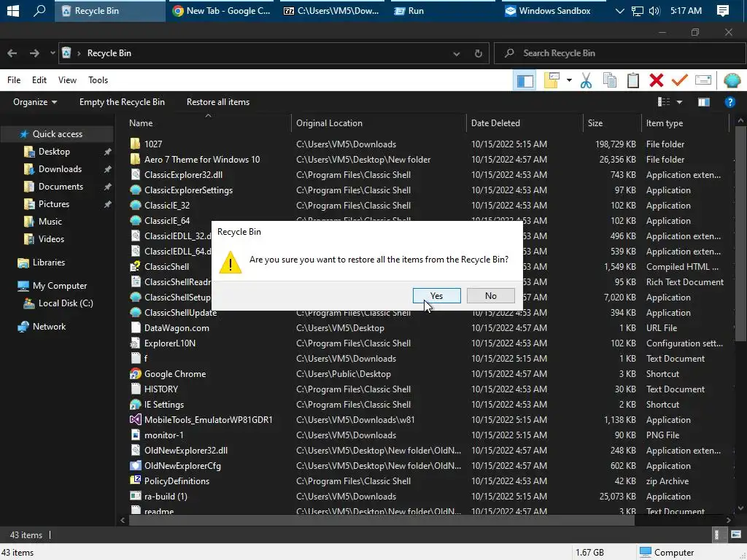
Task: Open Help with the question mark icon
Action: (729, 102)
